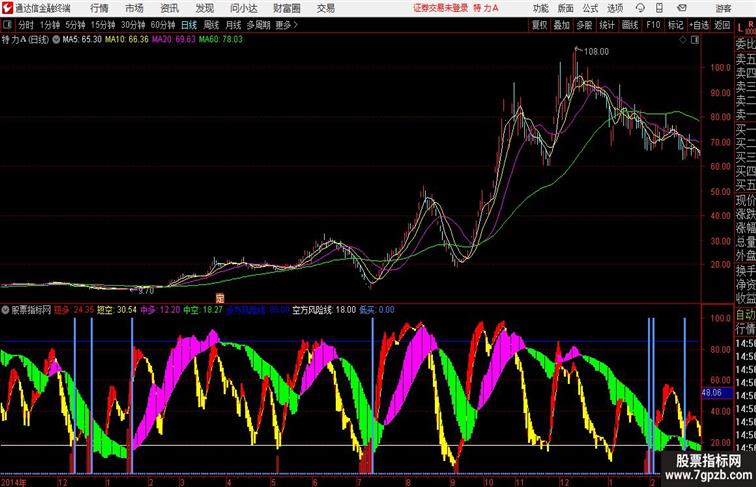Add stock with +自选 button
The width and height of the screenshot is (756, 487).
[x=699, y=25]
